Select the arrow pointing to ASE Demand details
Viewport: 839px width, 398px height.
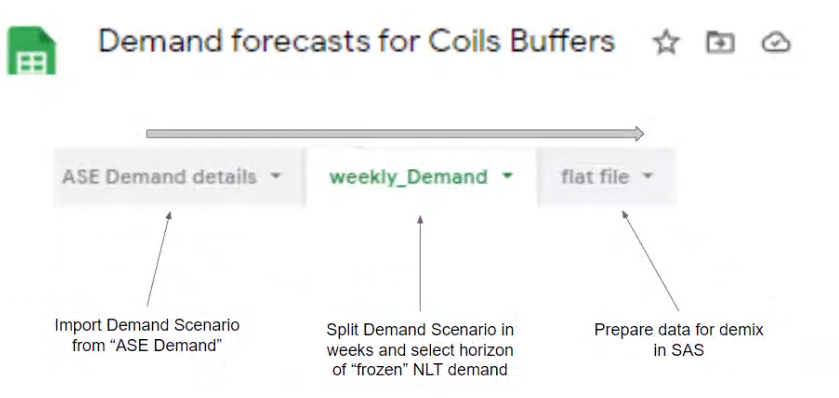click(159, 259)
